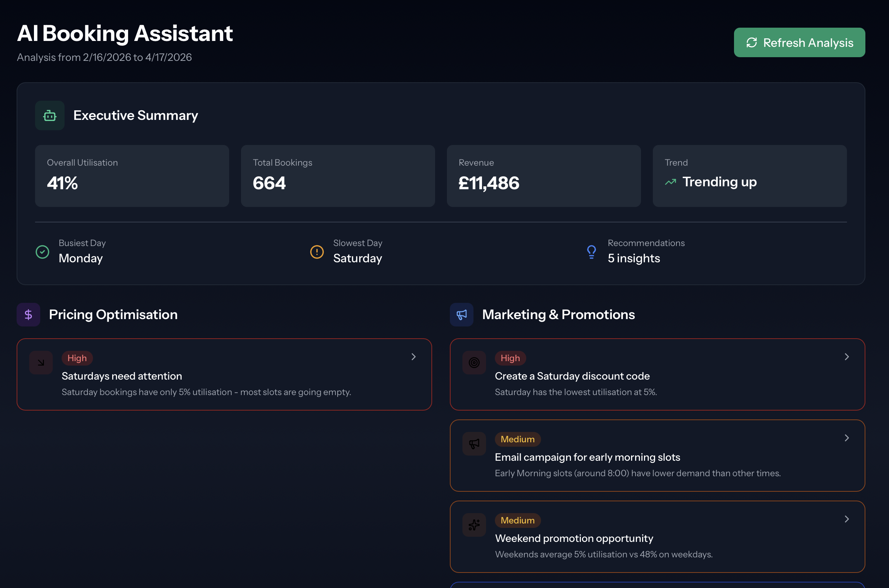Click the lightbulb icon for Recommendations
This screenshot has height=588, width=889.
click(x=592, y=252)
